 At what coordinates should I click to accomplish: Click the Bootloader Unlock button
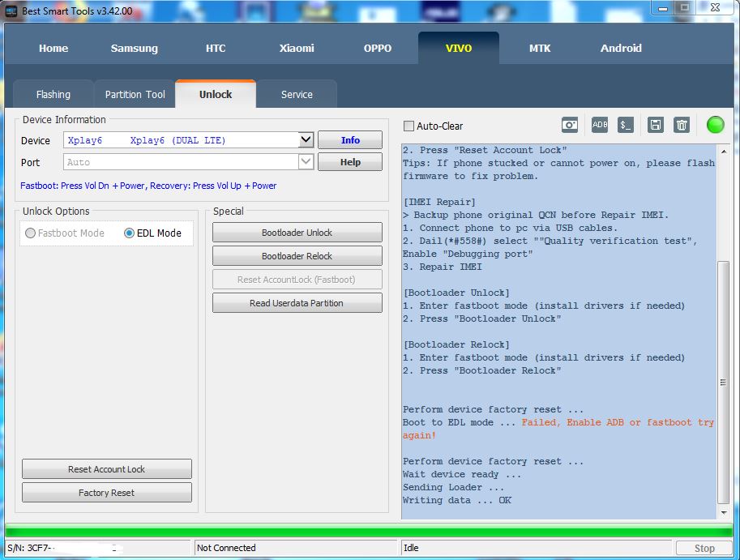(x=297, y=233)
